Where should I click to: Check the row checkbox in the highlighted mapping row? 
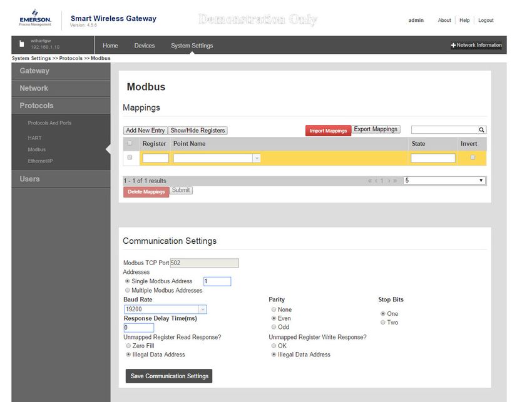tap(130, 158)
